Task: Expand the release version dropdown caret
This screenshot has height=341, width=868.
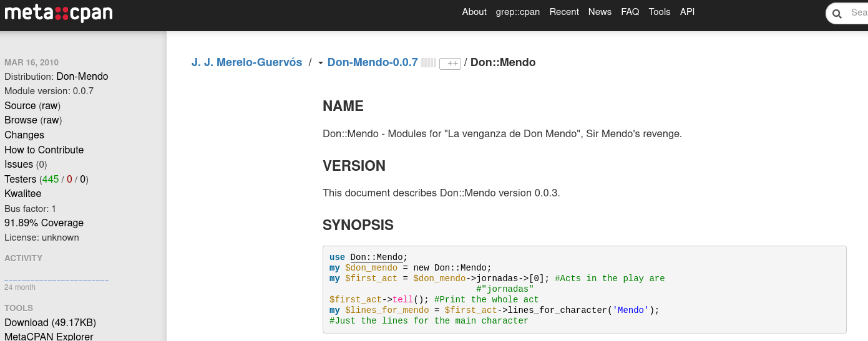Action: tap(320, 63)
